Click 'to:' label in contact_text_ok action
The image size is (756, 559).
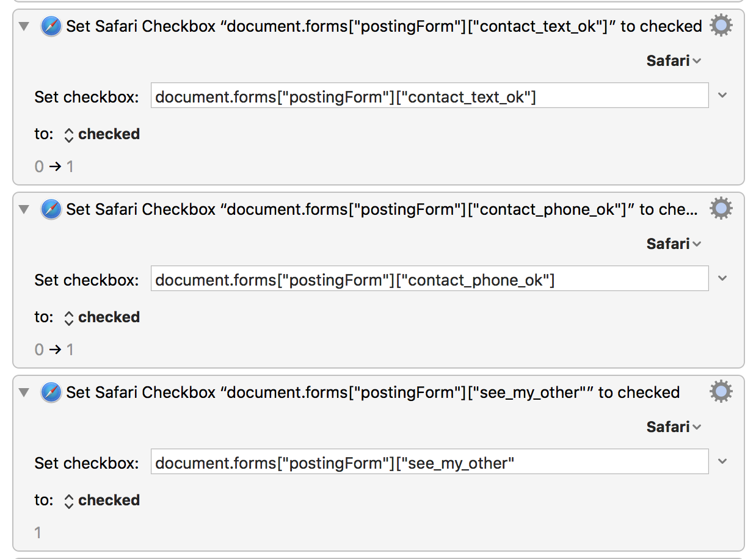[44, 134]
